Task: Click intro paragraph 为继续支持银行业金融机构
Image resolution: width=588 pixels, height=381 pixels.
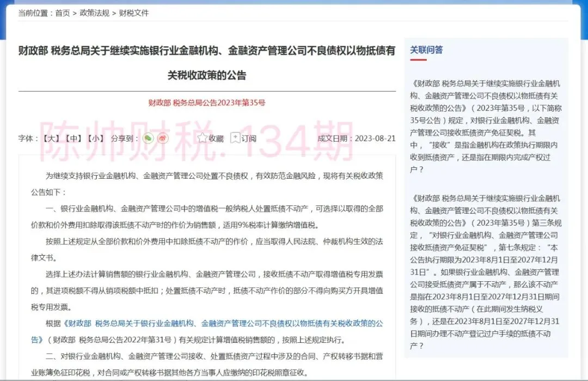Action: click(207, 184)
